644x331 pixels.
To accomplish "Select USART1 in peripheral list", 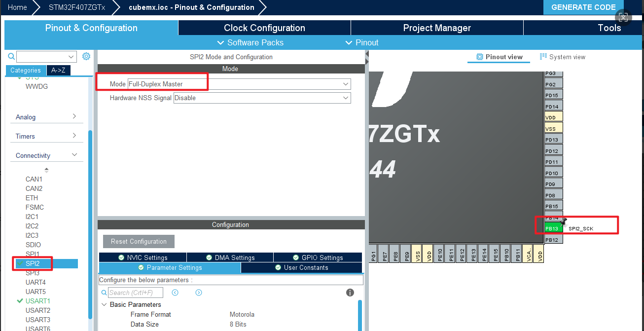I will click(38, 301).
